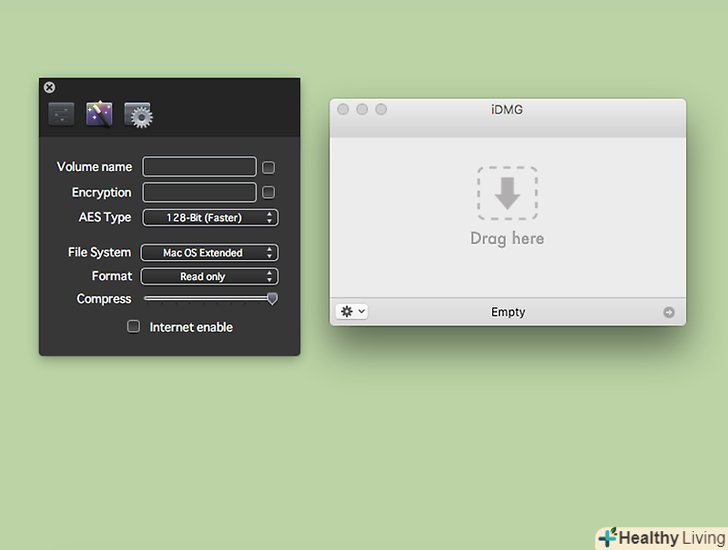The width and height of the screenshot is (728, 550).
Task: Open the gear preferences tab icon
Action: pos(138,115)
